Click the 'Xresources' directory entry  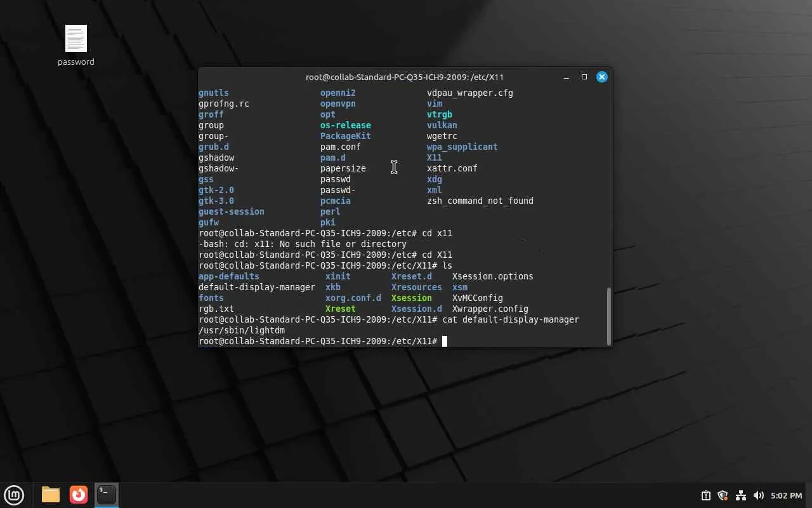pos(417,287)
